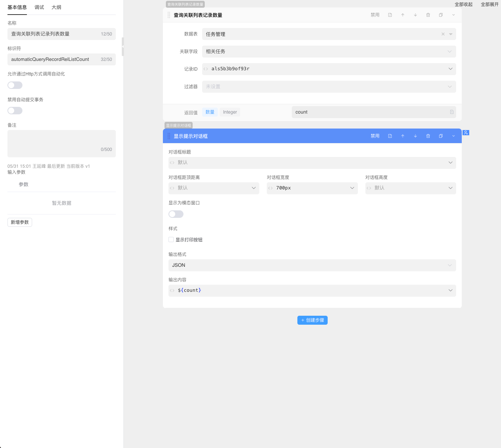This screenshot has height=448, width=501.
Task: Open the 输出格式 JSON dropdown
Action: 312,265
